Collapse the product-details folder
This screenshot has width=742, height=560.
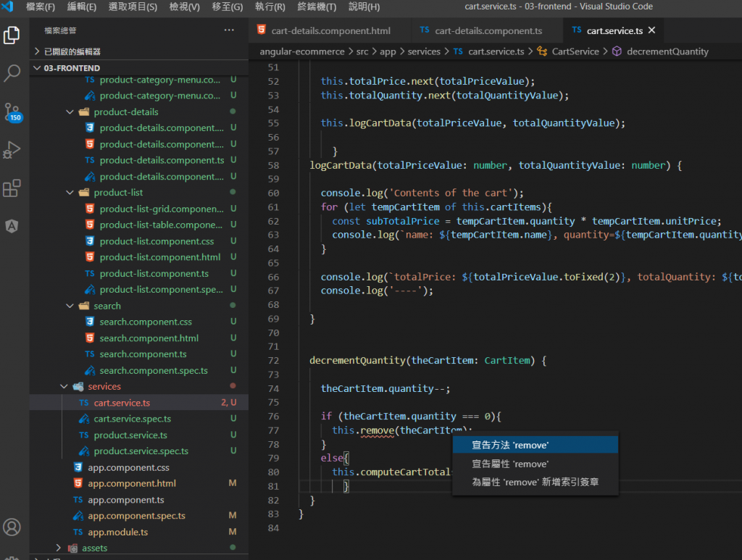click(x=125, y=112)
